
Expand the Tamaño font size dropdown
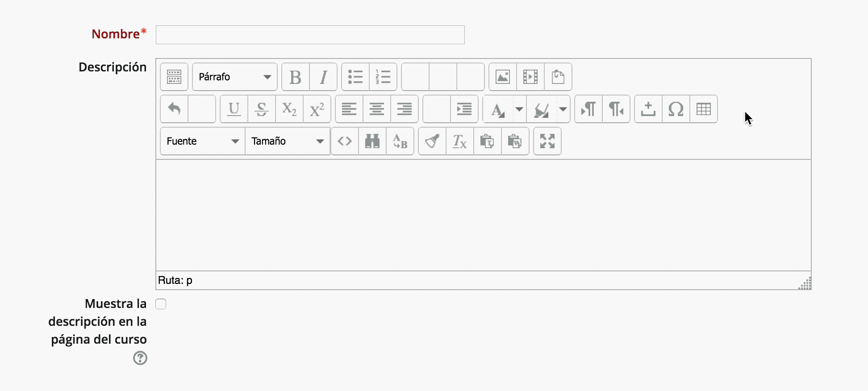pos(288,141)
